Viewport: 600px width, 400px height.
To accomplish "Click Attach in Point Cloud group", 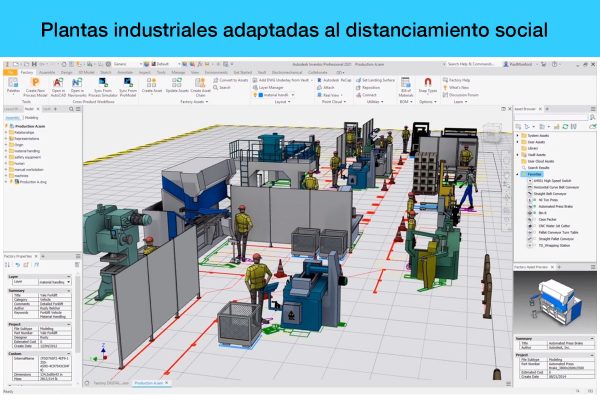I will [x=326, y=88].
